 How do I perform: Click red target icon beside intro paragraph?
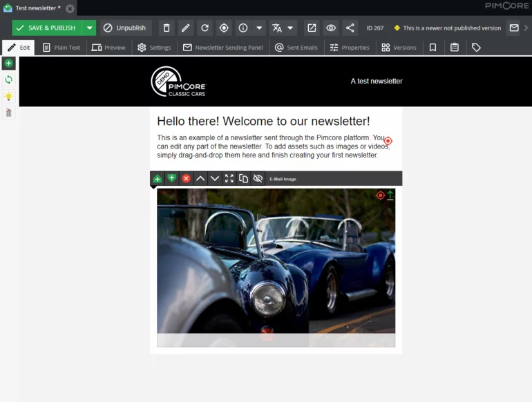[x=388, y=140]
